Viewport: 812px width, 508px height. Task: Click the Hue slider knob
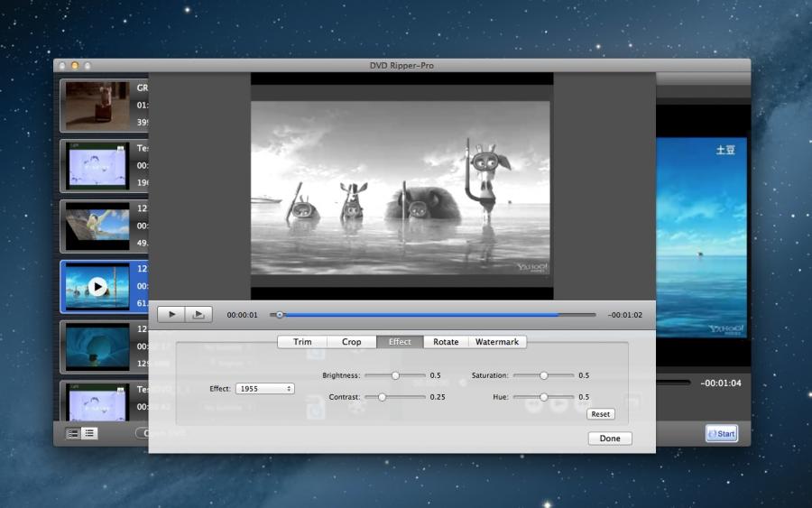click(x=543, y=397)
